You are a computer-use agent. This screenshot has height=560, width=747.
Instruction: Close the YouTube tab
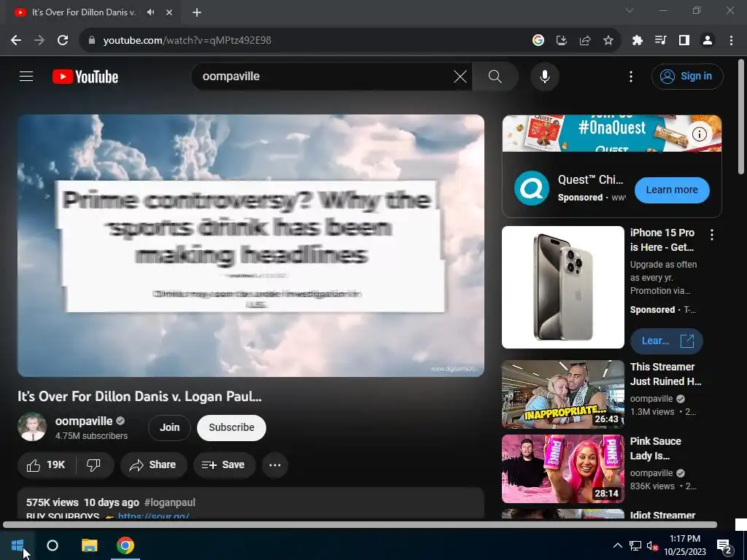click(x=169, y=12)
